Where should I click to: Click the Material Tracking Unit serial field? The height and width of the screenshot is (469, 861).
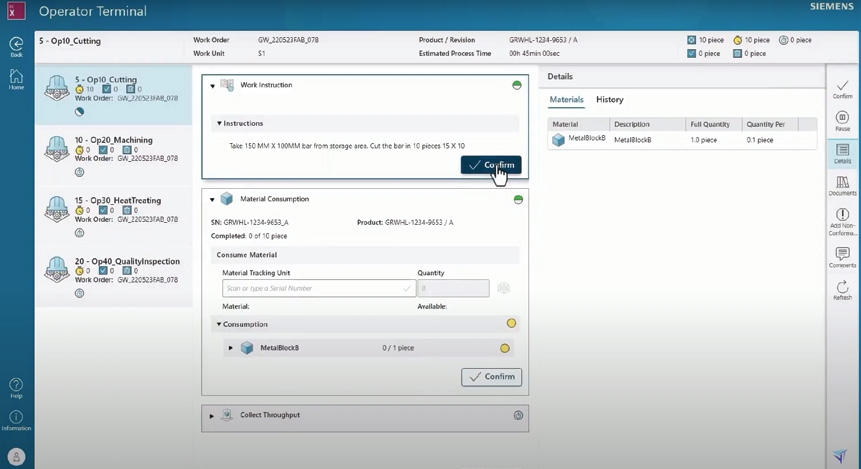click(x=319, y=288)
